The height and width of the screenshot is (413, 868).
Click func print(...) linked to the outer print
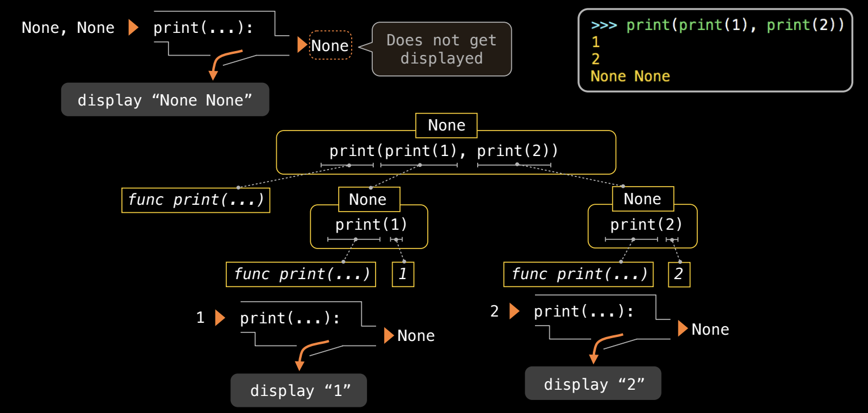[x=196, y=200]
